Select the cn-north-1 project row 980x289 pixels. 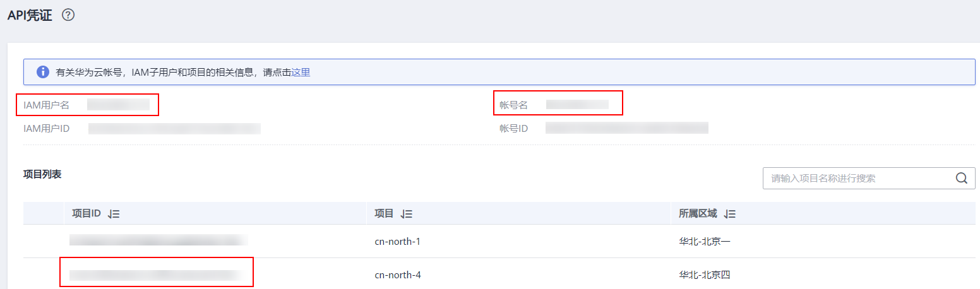pos(499,241)
